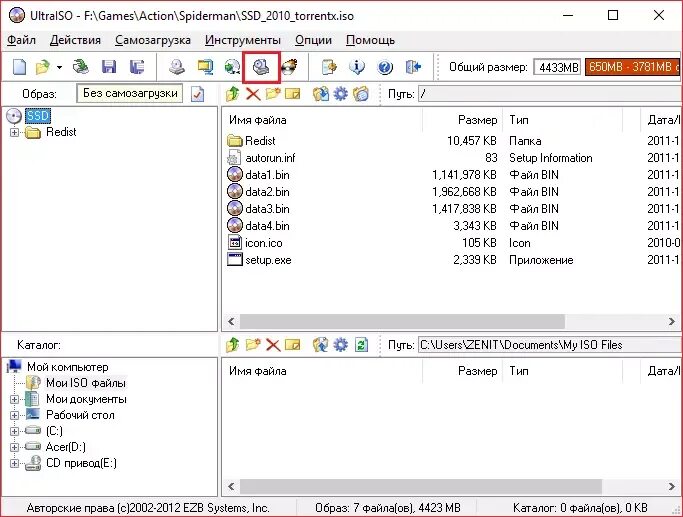Open the Самозагрузка menu
Screen dimensions: 683x517
coord(153,40)
